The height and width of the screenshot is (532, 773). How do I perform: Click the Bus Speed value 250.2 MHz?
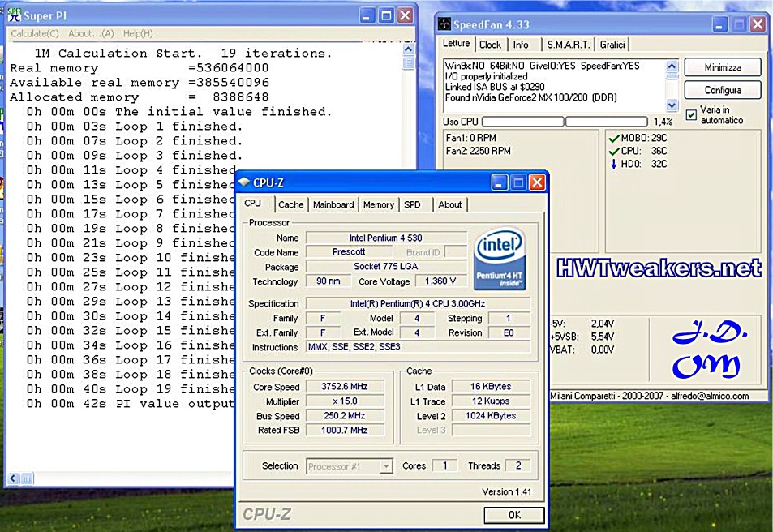(345, 416)
